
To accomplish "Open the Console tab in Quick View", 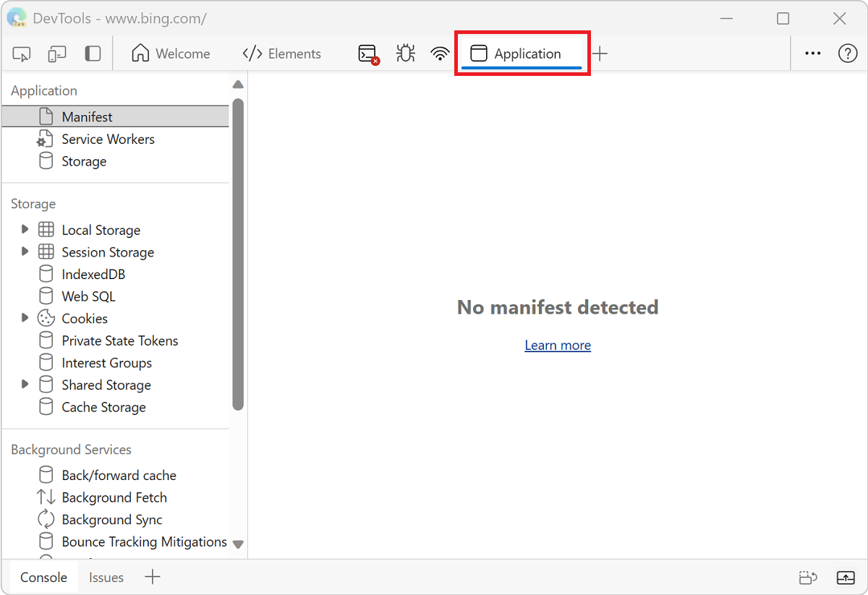I will click(x=43, y=577).
